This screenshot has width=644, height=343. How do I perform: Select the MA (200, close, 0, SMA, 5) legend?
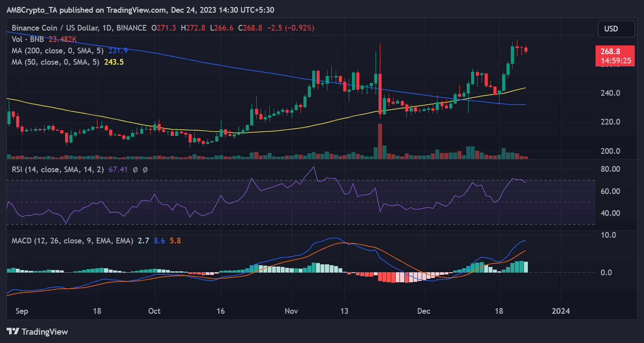pyautogui.click(x=59, y=51)
